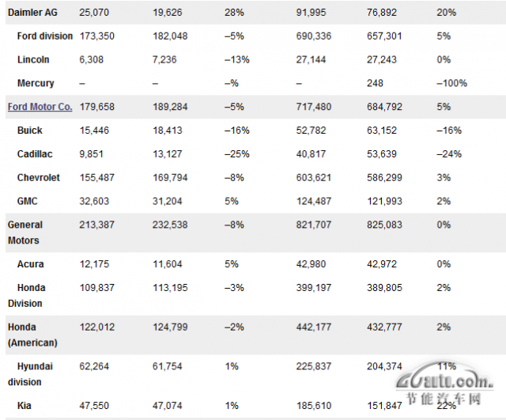Click the Buick row label
Image resolution: width=506 pixels, height=420 pixels.
click(30, 131)
